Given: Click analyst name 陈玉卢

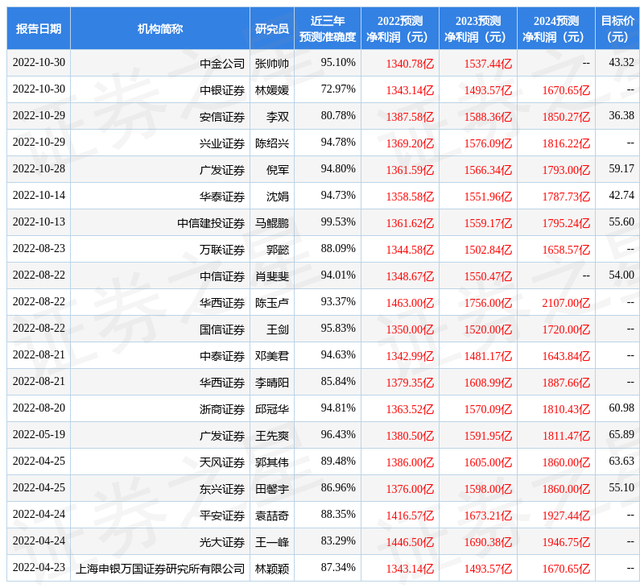Looking at the screenshot, I should (272, 303).
